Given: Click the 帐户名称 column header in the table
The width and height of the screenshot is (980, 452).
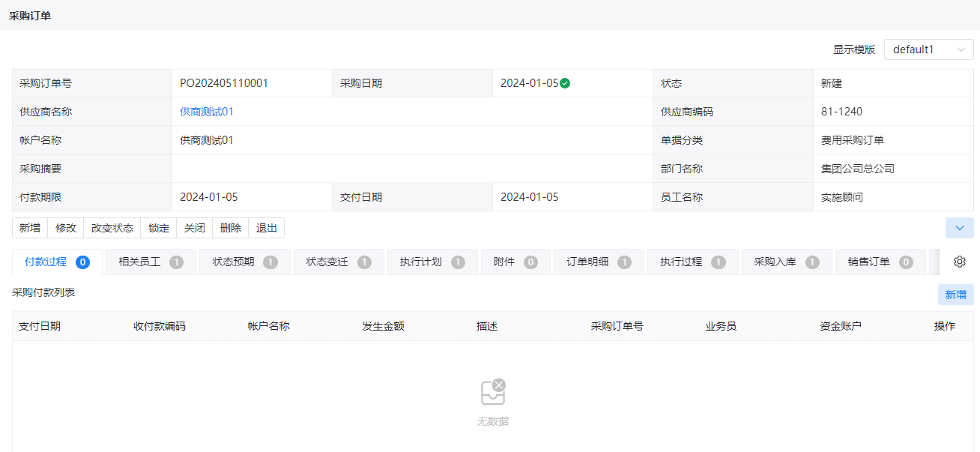Looking at the screenshot, I should tap(269, 326).
